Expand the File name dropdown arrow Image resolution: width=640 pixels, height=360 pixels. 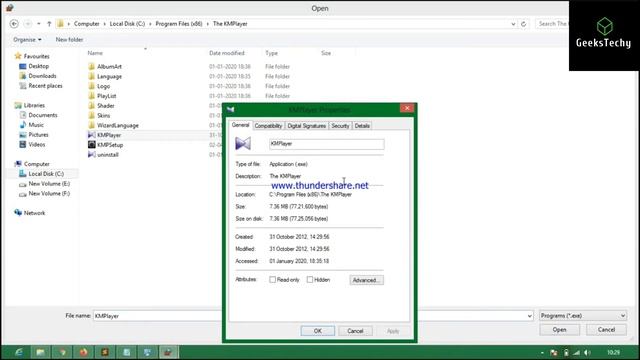529,316
